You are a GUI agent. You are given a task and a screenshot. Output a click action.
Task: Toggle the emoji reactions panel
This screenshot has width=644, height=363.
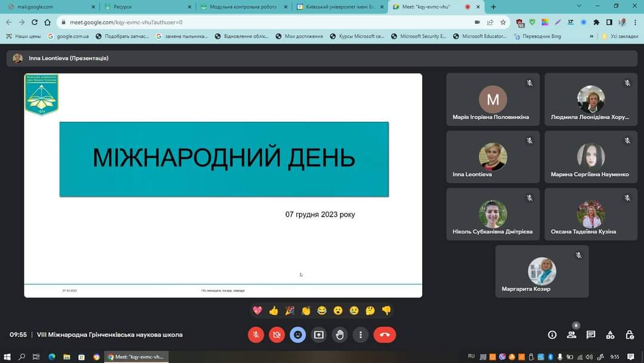298,334
